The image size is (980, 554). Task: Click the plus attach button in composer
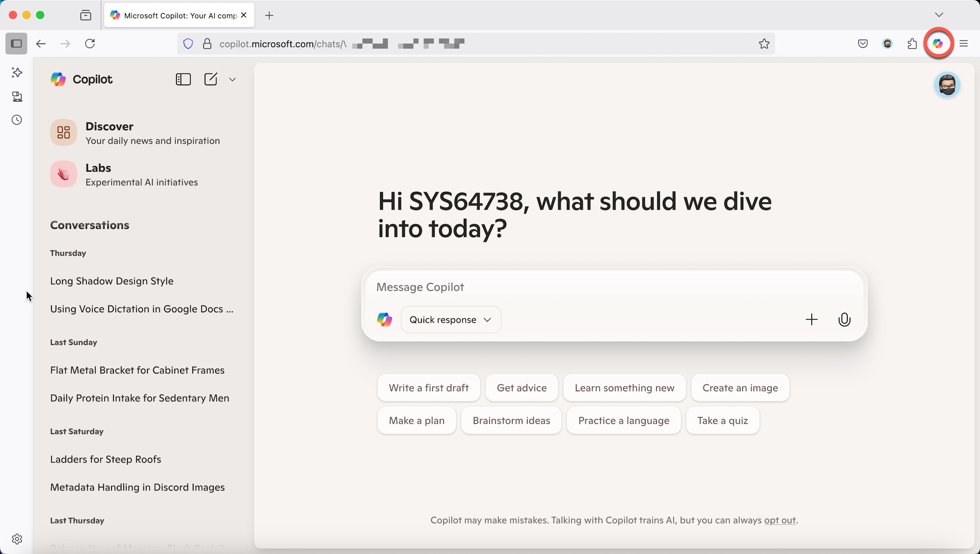(x=811, y=320)
